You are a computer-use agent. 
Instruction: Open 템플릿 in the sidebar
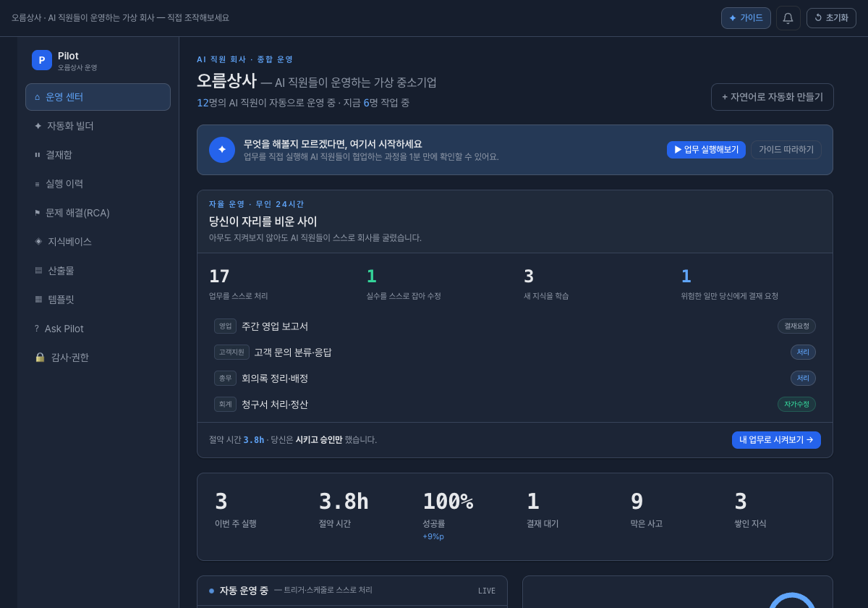(98, 300)
